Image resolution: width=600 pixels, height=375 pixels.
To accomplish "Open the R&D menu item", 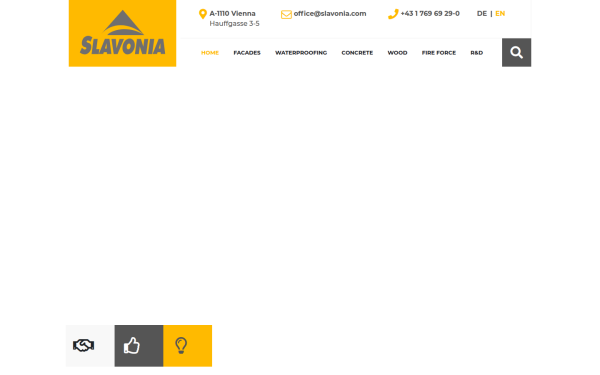I will (x=476, y=53).
